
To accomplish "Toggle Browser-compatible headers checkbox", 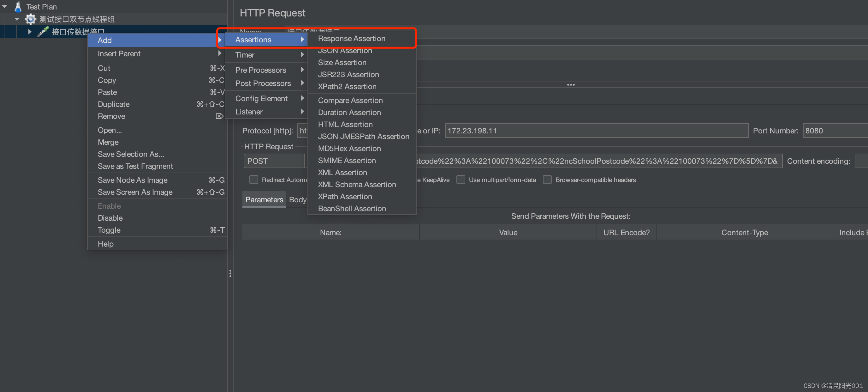I will click(x=547, y=180).
